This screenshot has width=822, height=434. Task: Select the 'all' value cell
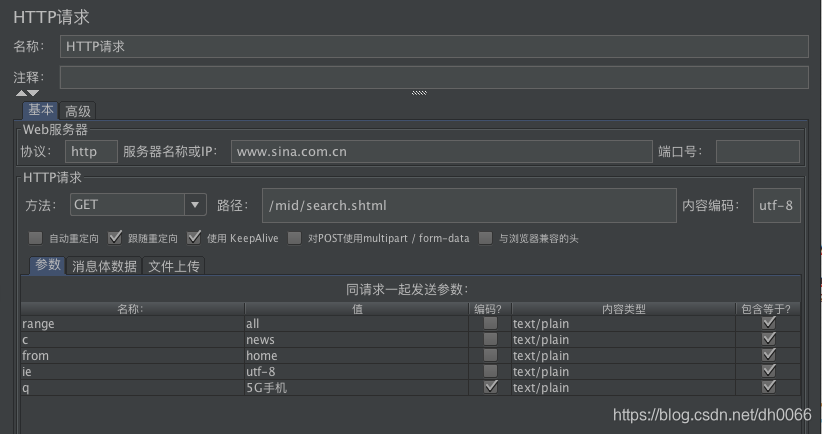pos(356,323)
